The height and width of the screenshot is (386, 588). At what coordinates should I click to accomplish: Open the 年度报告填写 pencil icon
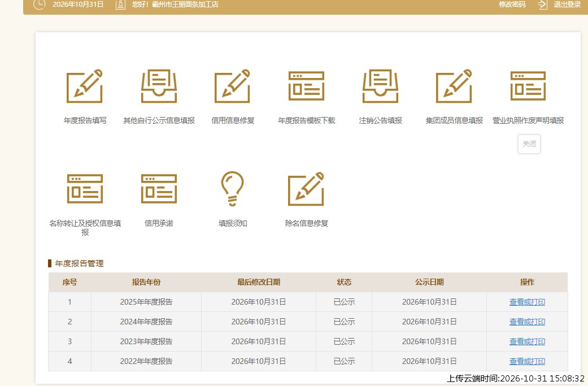[x=85, y=86]
